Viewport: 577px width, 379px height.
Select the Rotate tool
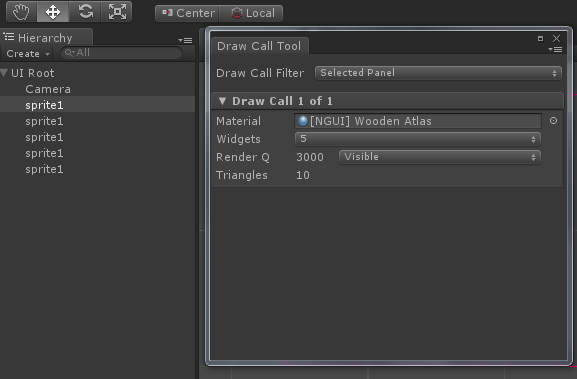[x=85, y=12]
